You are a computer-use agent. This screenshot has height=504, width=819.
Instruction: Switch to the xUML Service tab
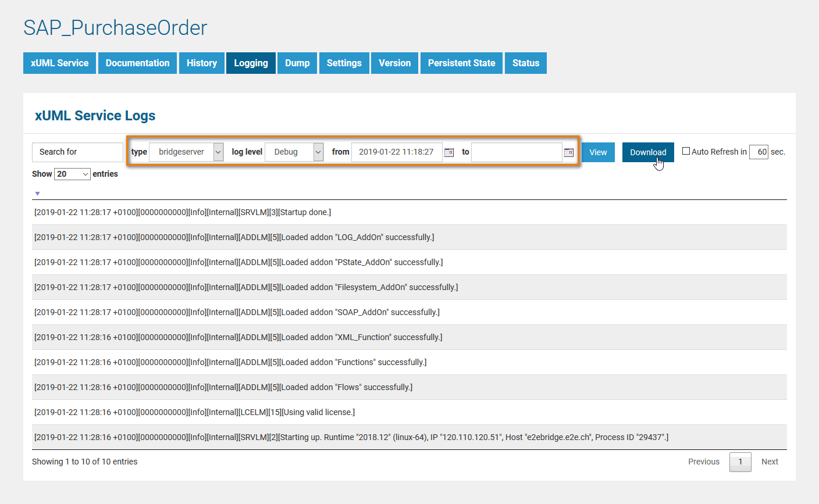click(x=59, y=63)
